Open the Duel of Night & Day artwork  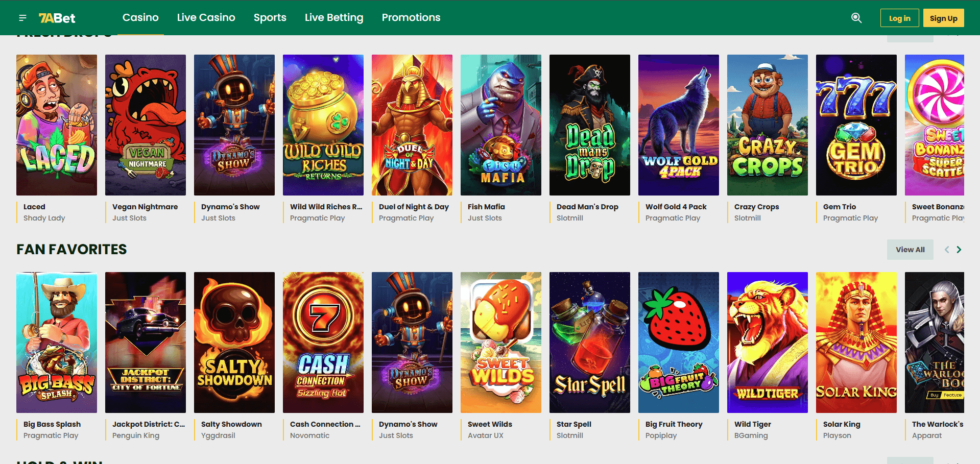click(x=412, y=125)
